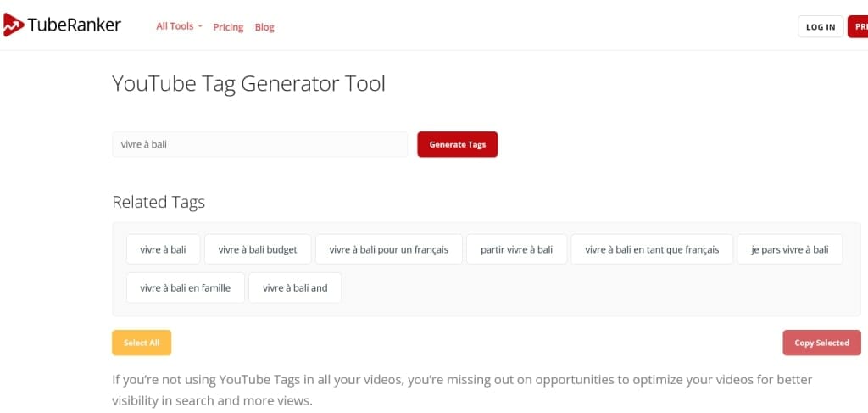Choose 'vivre à bali en tant que français'
868x413 pixels.
pyautogui.click(x=652, y=249)
